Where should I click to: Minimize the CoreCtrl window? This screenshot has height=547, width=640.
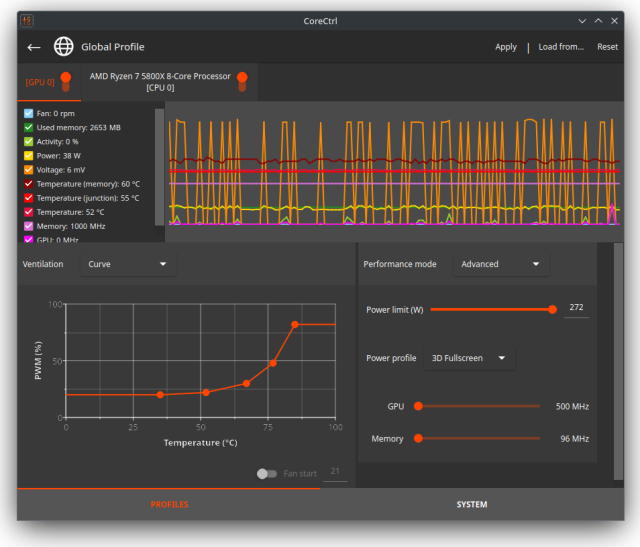coord(581,20)
